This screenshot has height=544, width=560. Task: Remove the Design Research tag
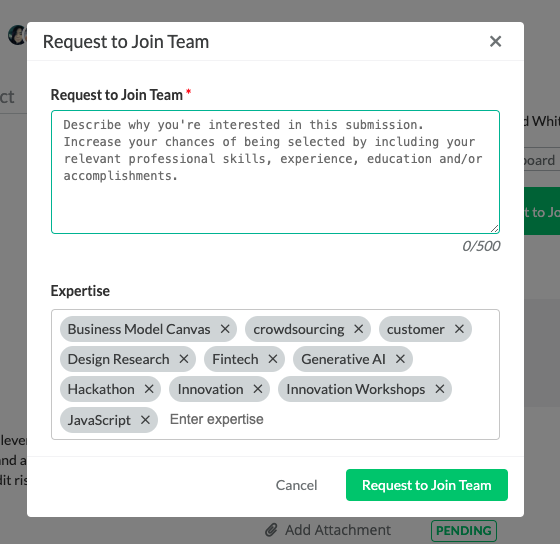(x=184, y=359)
